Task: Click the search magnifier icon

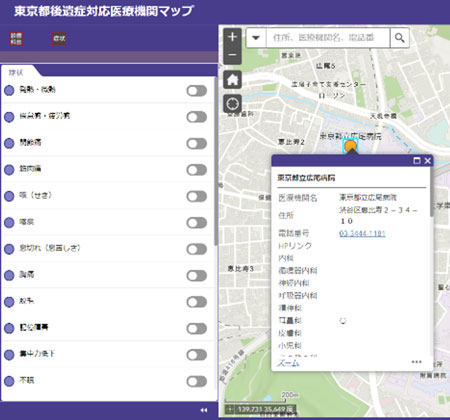Action: coord(399,38)
